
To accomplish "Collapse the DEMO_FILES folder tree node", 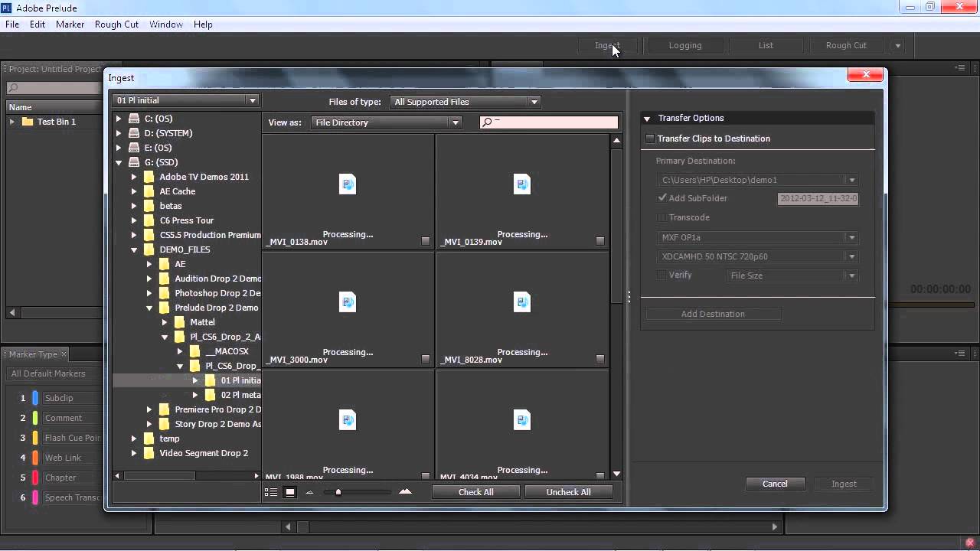I will click(x=134, y=249).
